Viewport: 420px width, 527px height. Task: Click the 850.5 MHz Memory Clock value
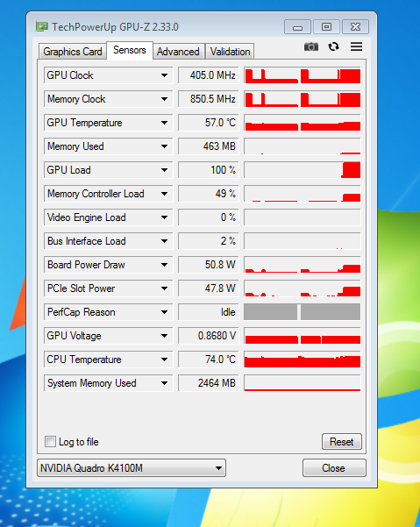click(209, 99)
